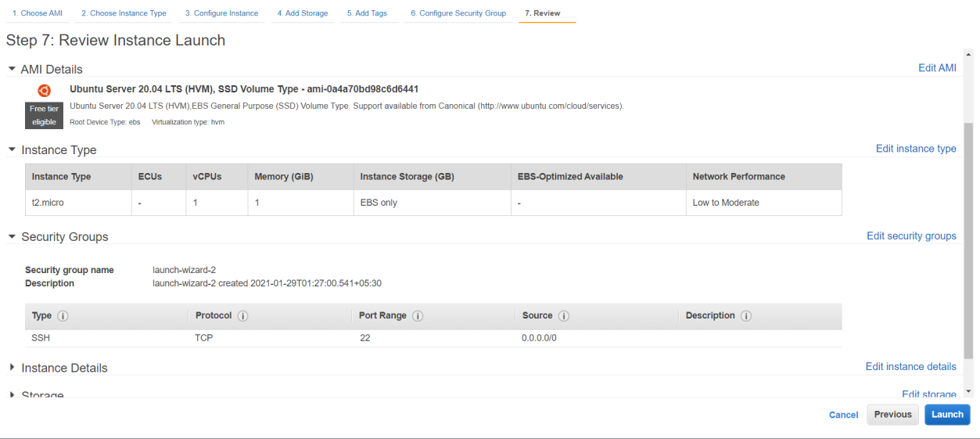Image resolution: width=980 pixels, height=439 pixels.
Task: Collapse the AMI Details section
Action: point(12,69)
